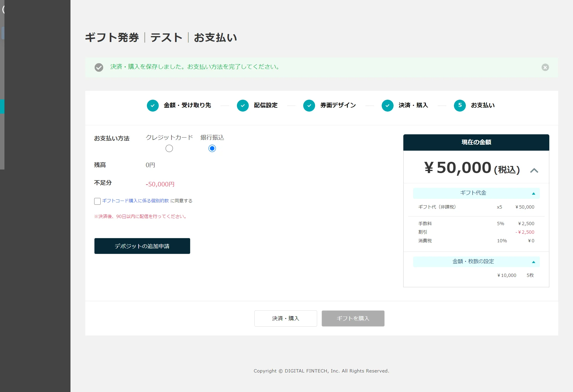The height and width of the screenshot is (392, 573).
Task: Dismiss the green success notification banner
Action: tap(545, 67)
